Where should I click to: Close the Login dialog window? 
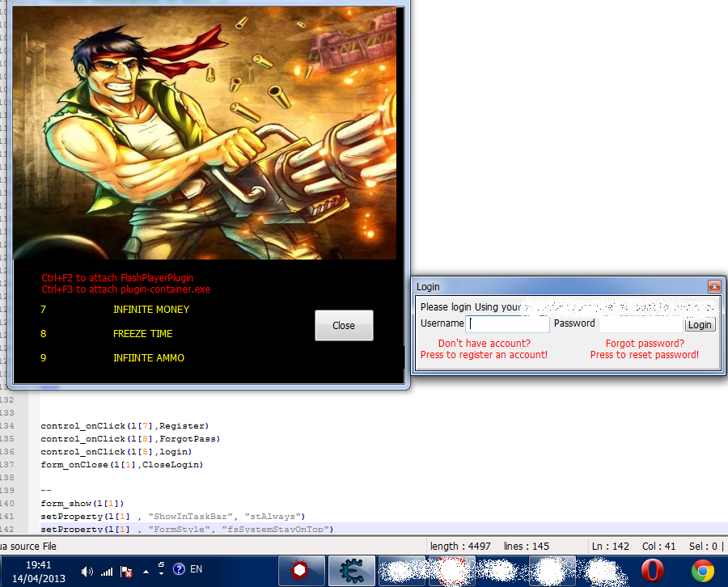(x=714, y=287)
